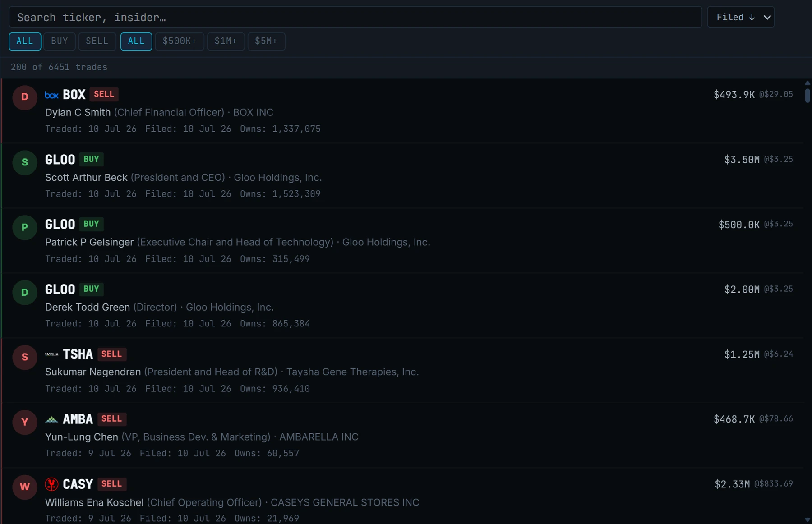Click 'CASEYS GENERAL STORES INC' company name
This screenshot has height=524, width=812.
coord(345,502)
